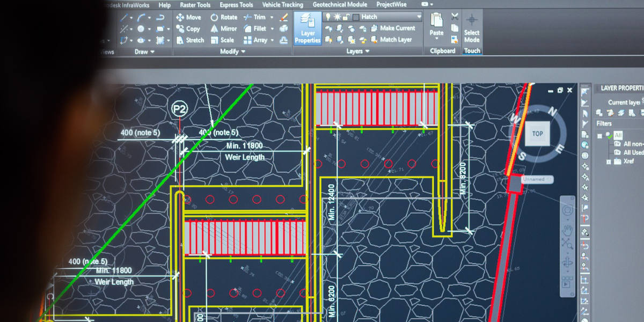Select the Scale tool
644x322 pixels.
[x=215, y=40]
